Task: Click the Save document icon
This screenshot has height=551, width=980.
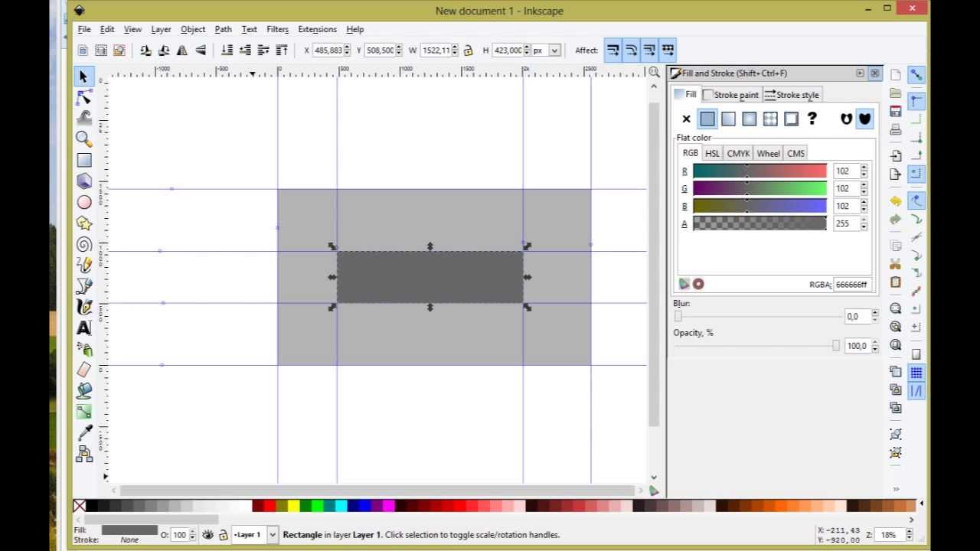Action: point(896,112)
